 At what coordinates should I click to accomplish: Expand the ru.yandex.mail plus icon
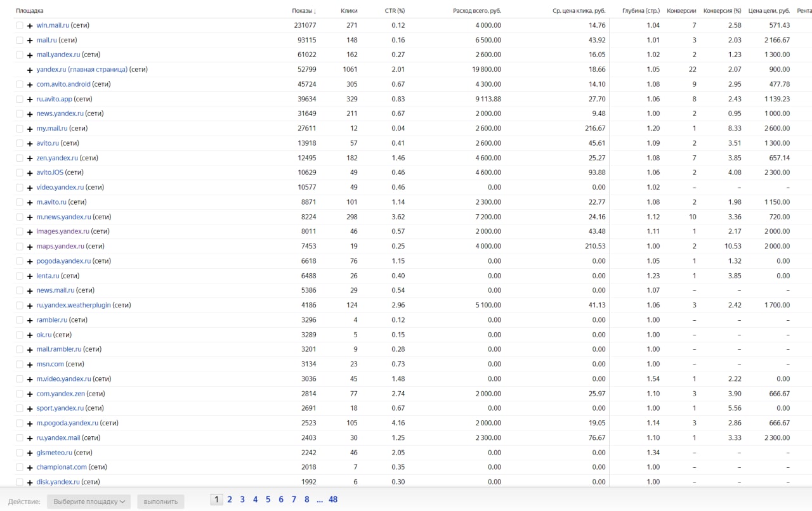[30, 438]
